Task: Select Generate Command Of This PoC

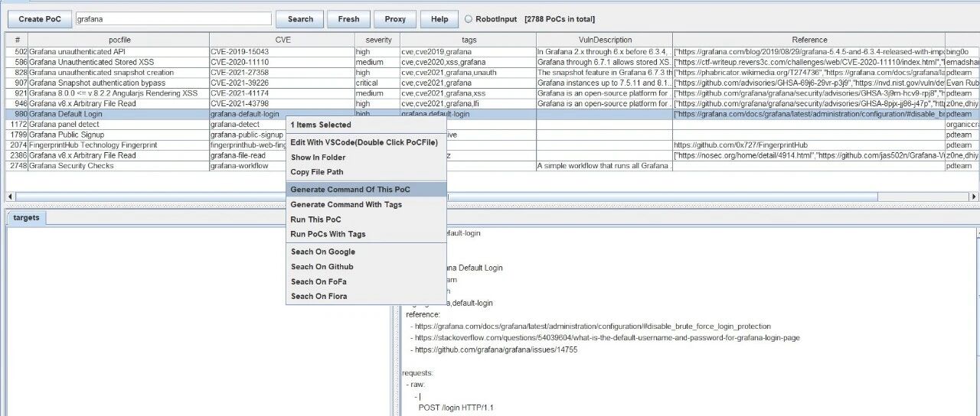Action: (366, 189)
